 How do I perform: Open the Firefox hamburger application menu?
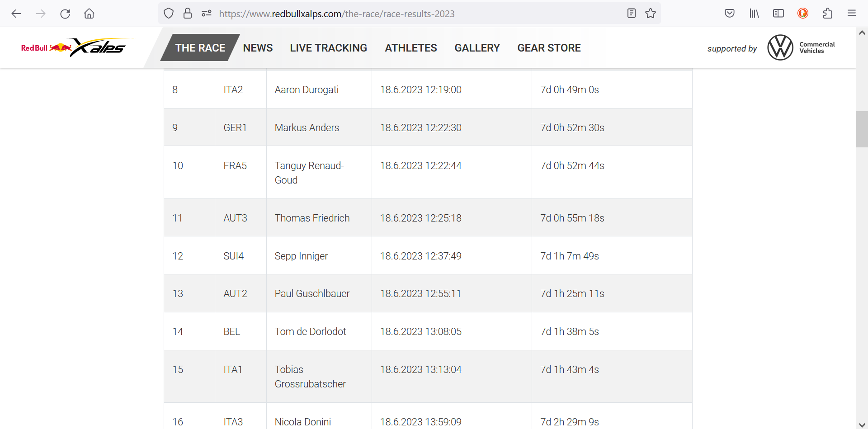[x=852, y=14]
